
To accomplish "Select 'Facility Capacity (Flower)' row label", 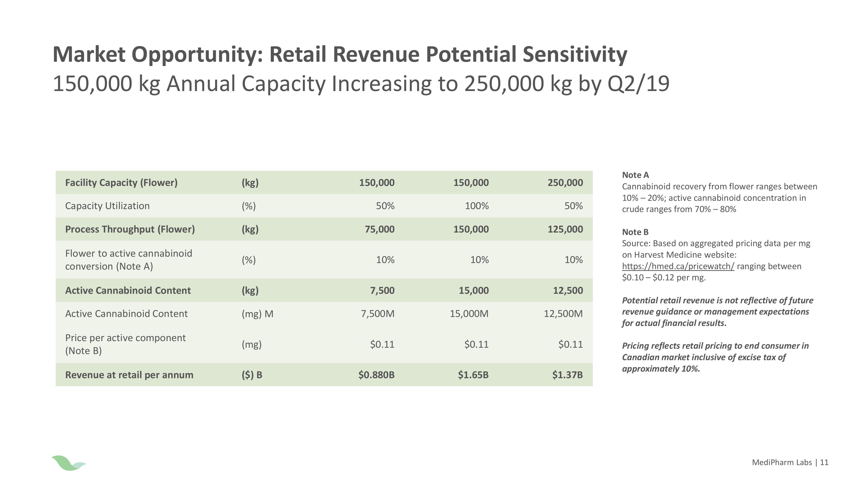I will [x=121, y=183].
